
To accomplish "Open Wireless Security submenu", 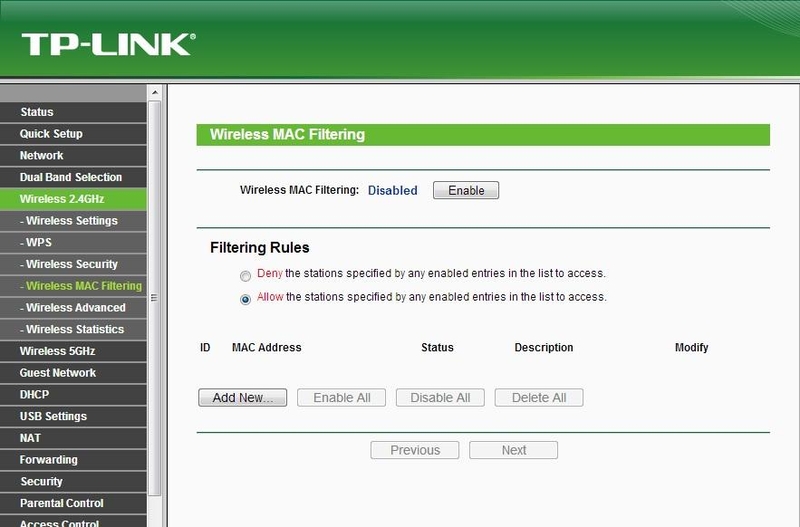I will coord(73,264).
